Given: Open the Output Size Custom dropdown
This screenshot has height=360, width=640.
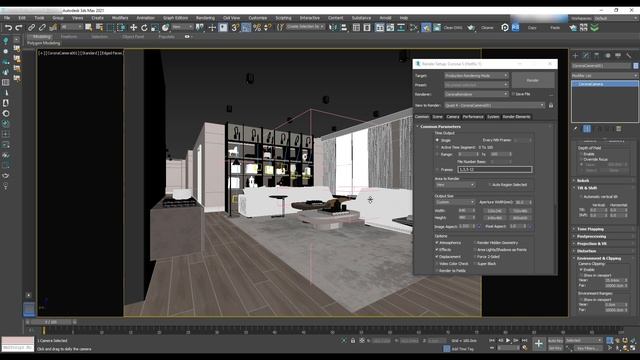Looking at the screenshot, I should click(455, 202).
